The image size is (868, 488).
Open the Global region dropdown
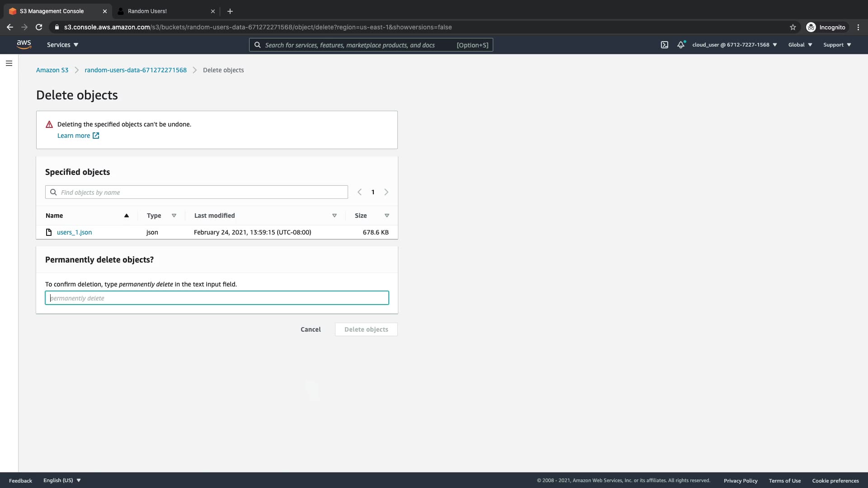point(800,45)
